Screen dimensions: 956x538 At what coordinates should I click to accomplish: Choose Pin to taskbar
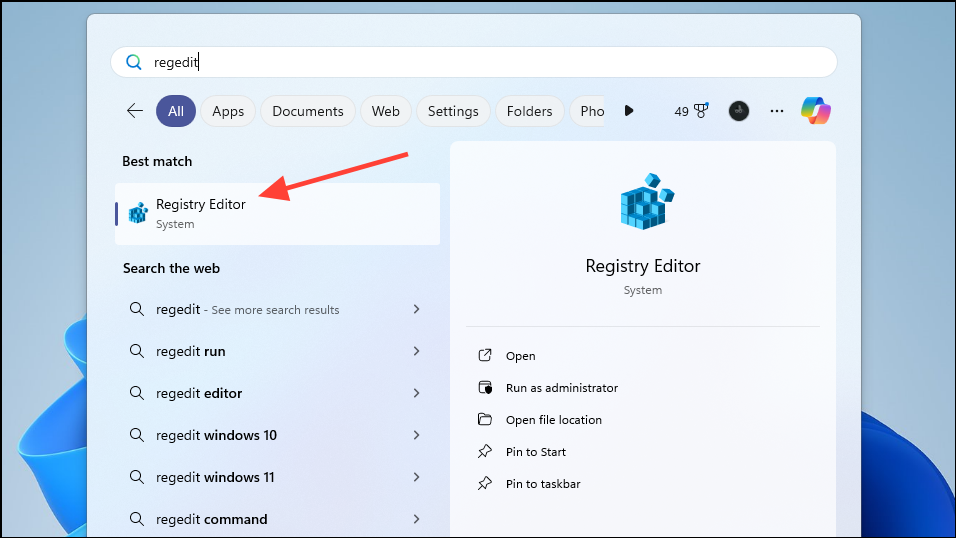(x=543, y=484)
